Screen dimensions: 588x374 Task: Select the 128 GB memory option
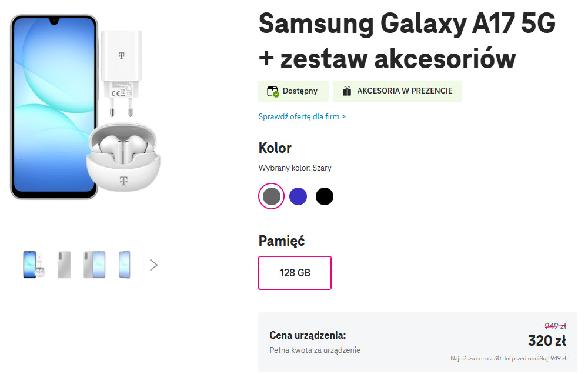click(295, 273)
